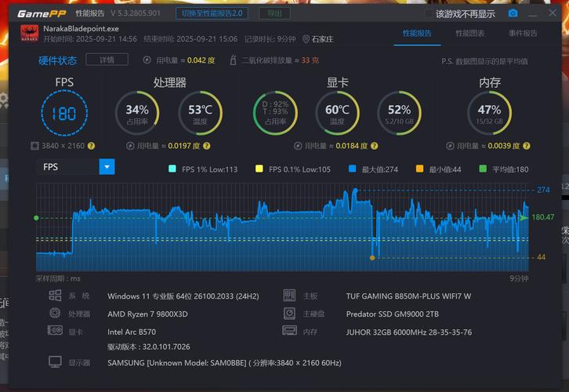This screenshot has width=569, height=392.
Task: Click the processor 53°C temperature gauge
Action: click(x=201, y=113)
